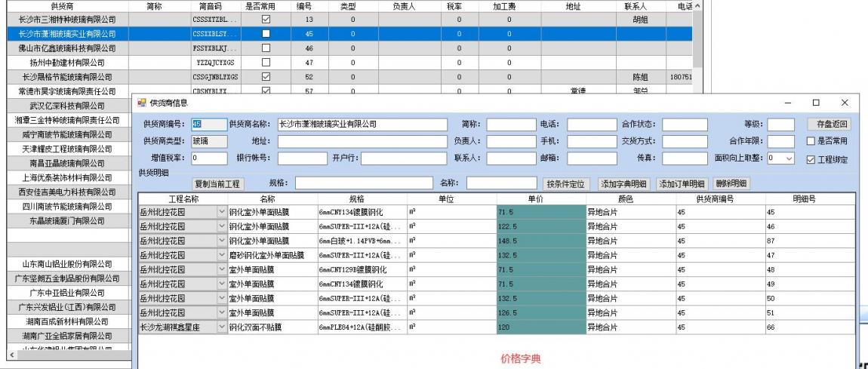Click the 按条件定位 button
Screen dimensions: 868x369
(565, 183)
